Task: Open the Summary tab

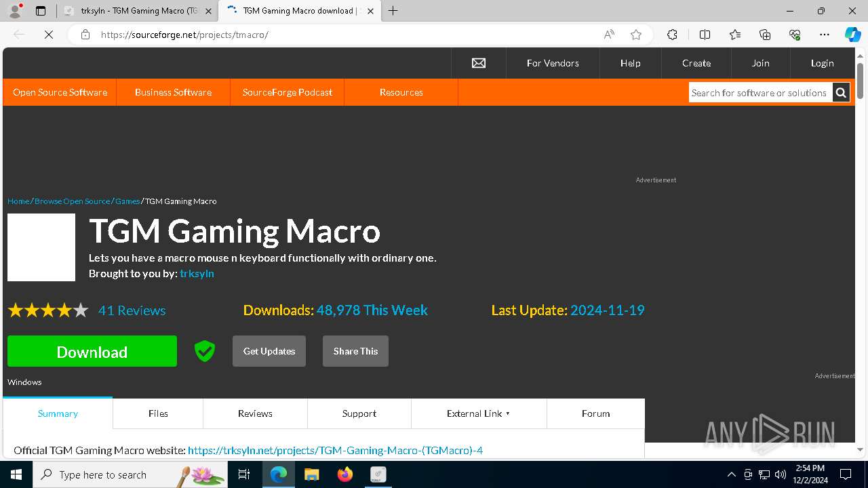Action: pyautogui.click(x=58, y=413)
